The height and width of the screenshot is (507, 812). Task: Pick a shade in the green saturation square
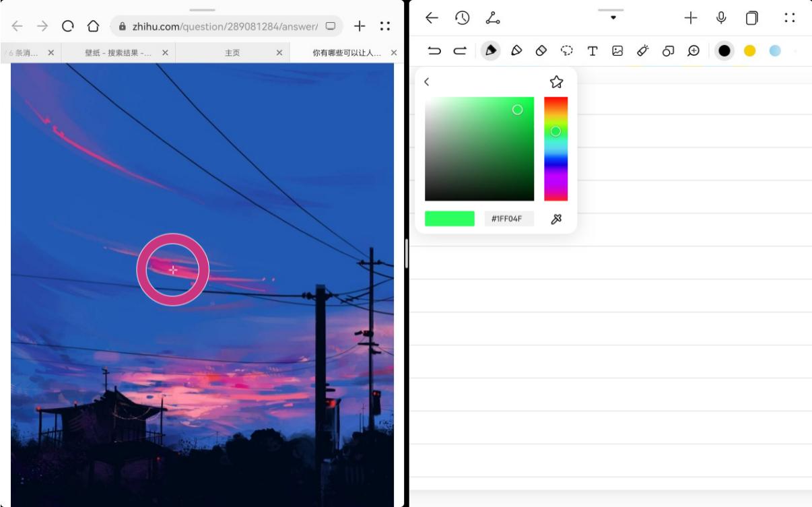[479, 149]
